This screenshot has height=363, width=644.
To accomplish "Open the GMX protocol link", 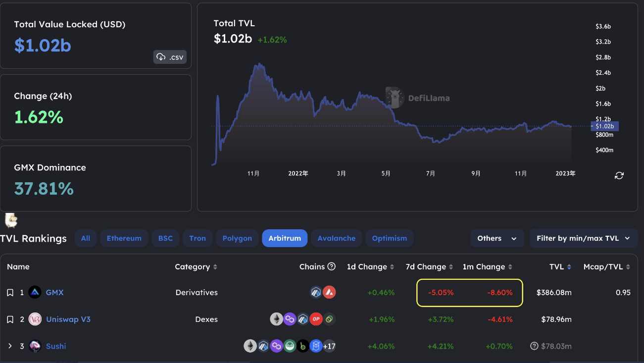I will [x=54, y=293].
